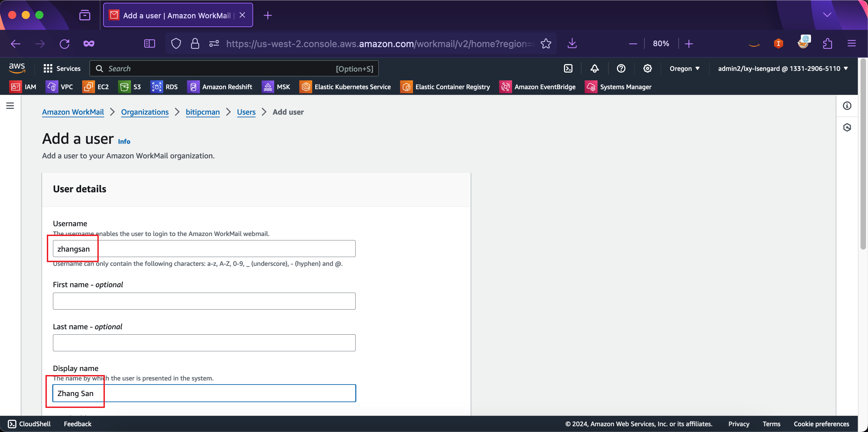Open the settings gear in AWS header
868x432 pixels.
coord(647,68)
